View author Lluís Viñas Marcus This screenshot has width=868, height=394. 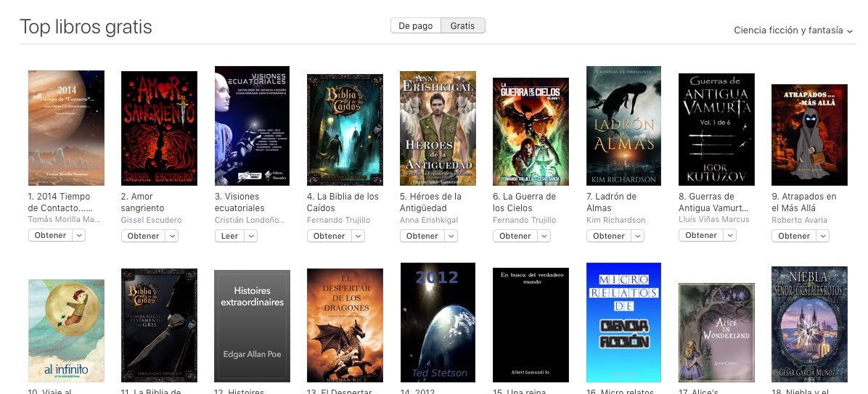(x=714, y=219)
